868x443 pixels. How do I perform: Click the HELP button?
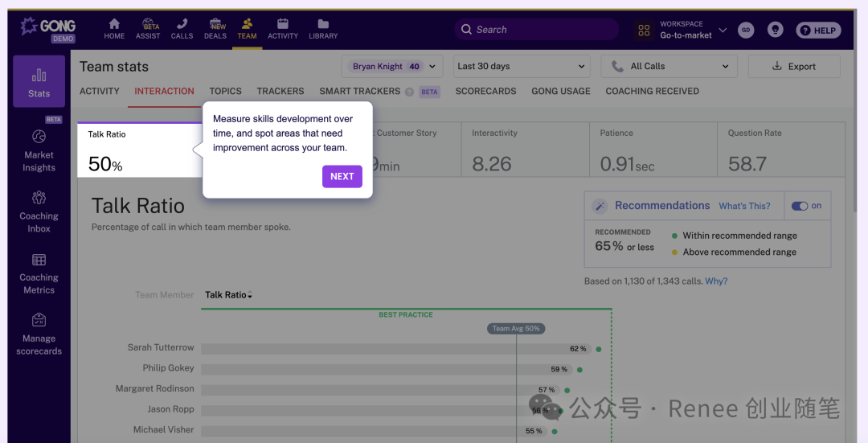tap(818, 31)
